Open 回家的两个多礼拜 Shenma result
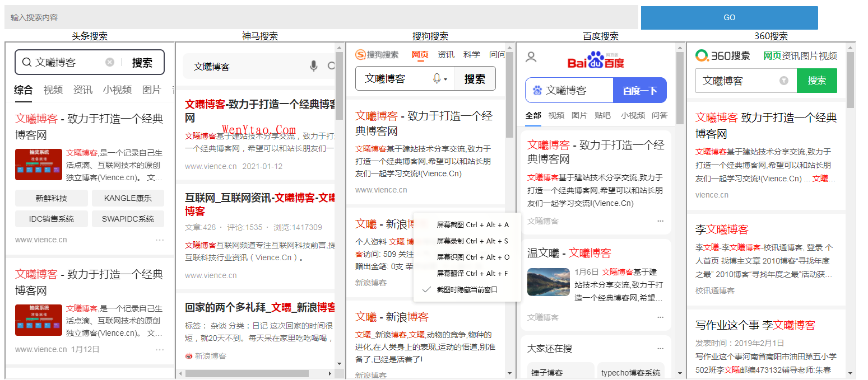Image resolution: width=868 pixels, height=380 pixels. [260, 307]
